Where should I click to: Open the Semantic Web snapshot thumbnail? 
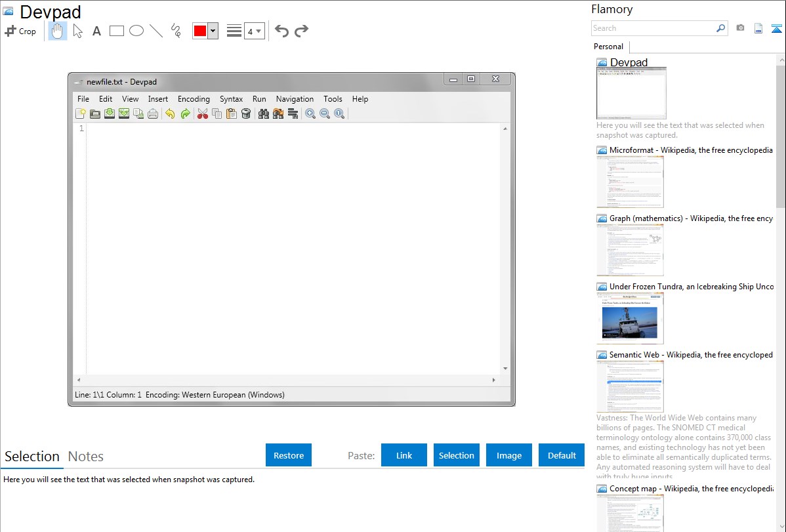[630, 386]
